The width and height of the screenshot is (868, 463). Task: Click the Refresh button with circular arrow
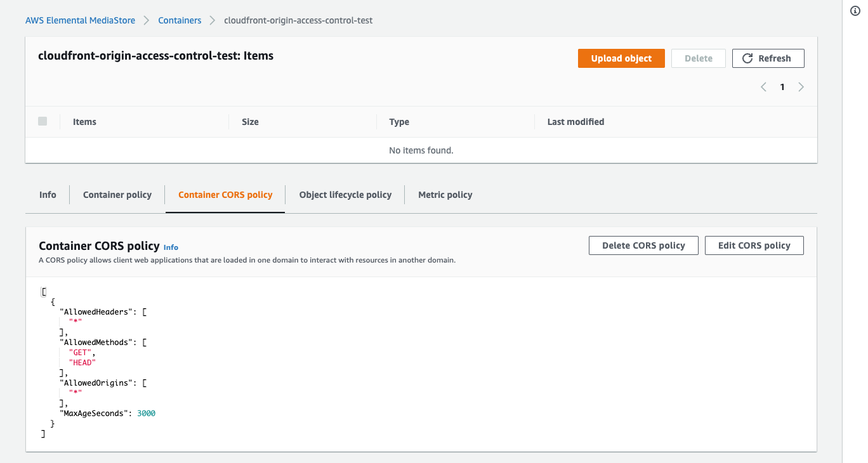pos(768,58)
